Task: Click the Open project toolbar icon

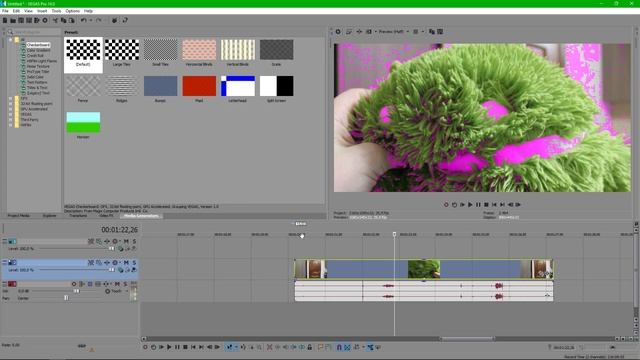Action: pyautogui.click(x=13, y=20)
